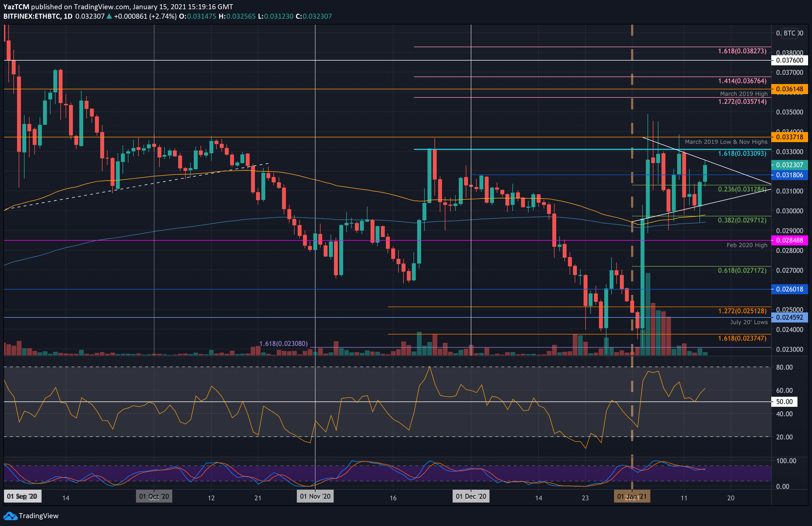Click the magenta 0.028488 Feb 2020 High tag
812x526 pixels.
[x=790, y=240]
